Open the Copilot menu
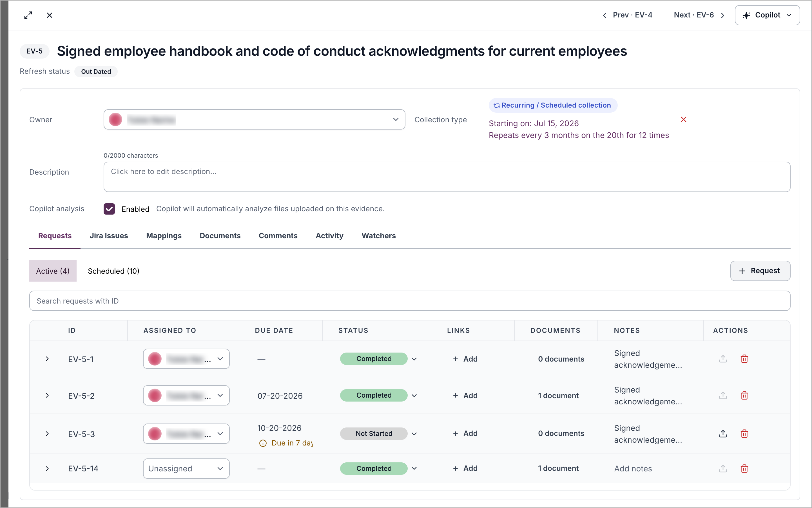 point(767,15)
